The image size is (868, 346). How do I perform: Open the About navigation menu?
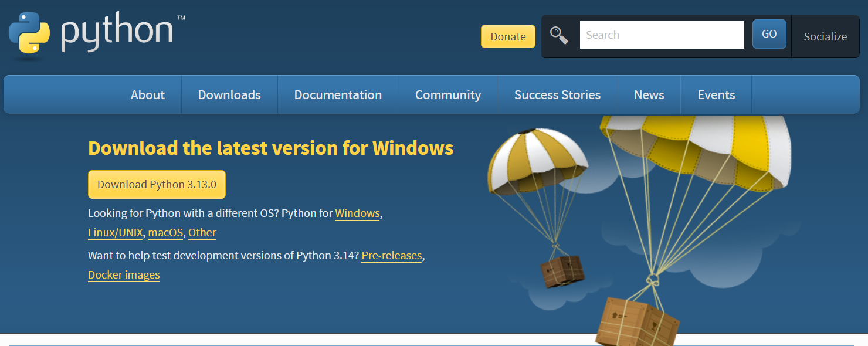pyautogui.click(x=148, y=95)
